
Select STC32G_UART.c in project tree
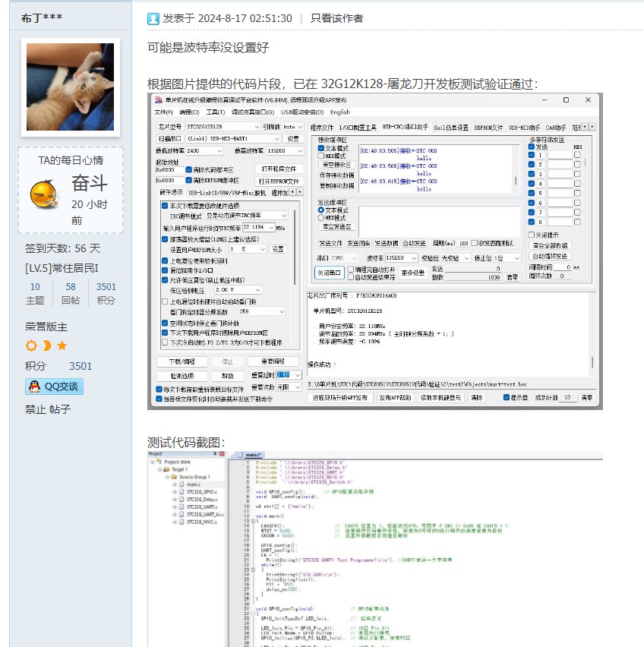pos(202,507)
